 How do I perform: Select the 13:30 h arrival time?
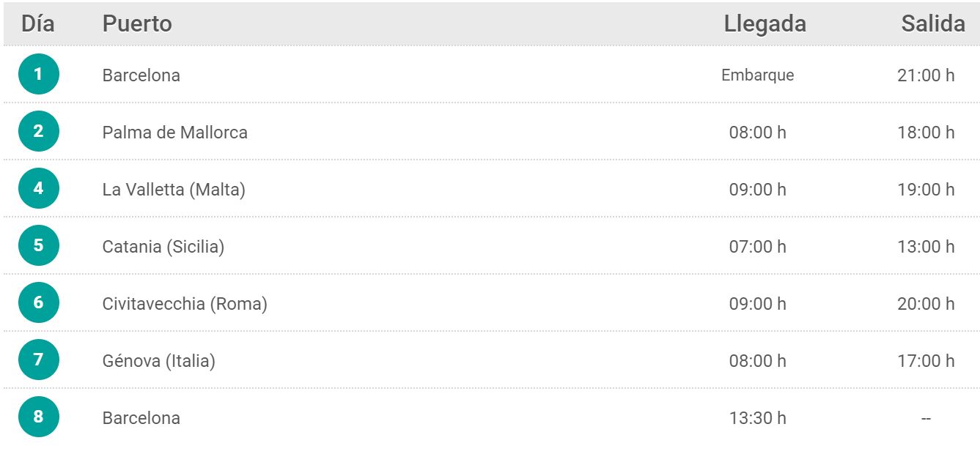[757, 418]
